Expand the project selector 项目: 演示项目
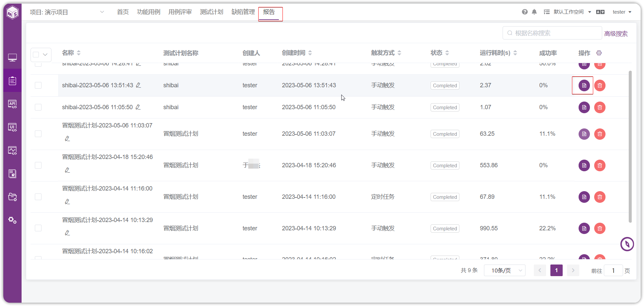644x306 pixels. pyautogui.click(x=67, y=12)
